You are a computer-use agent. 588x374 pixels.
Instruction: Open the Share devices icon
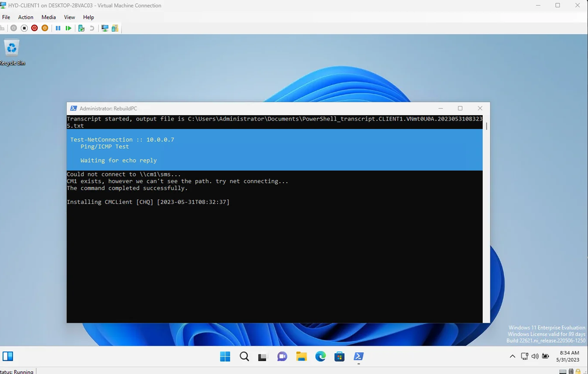(x=114, y=28)
